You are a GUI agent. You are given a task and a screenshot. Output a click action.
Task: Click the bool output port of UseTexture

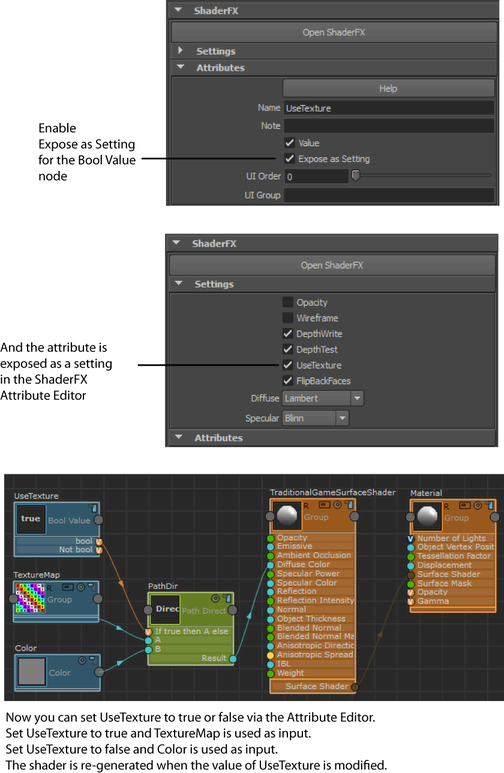(x=99, y=541)
